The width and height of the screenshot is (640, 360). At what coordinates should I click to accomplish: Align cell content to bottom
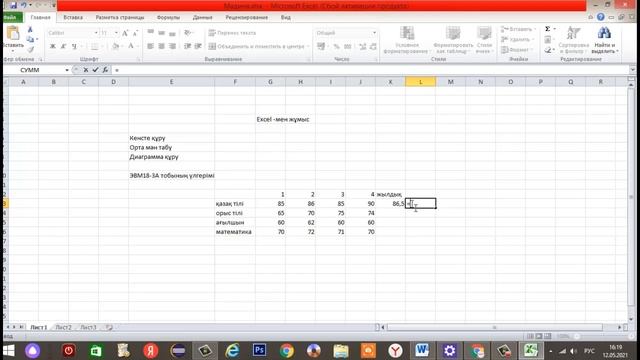point(172,33)
